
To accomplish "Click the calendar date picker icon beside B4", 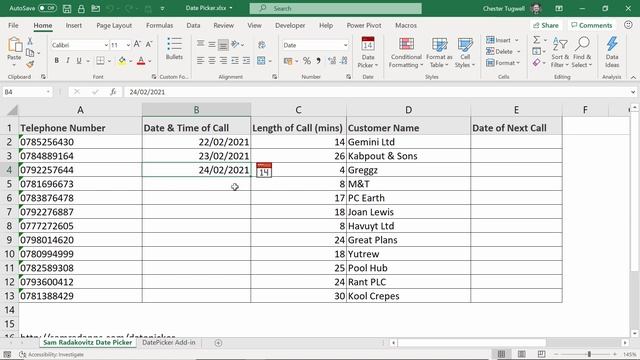I will tap(264, 170).
